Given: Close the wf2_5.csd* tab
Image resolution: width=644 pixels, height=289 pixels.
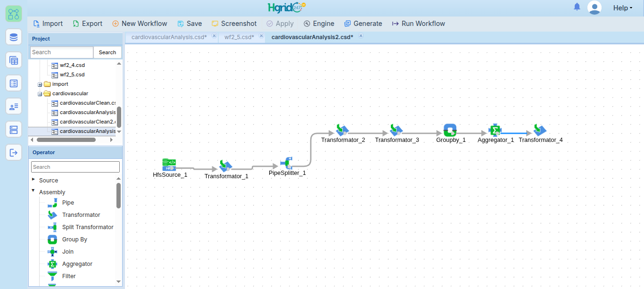Looking at the screenshot, I should (261, 36).
